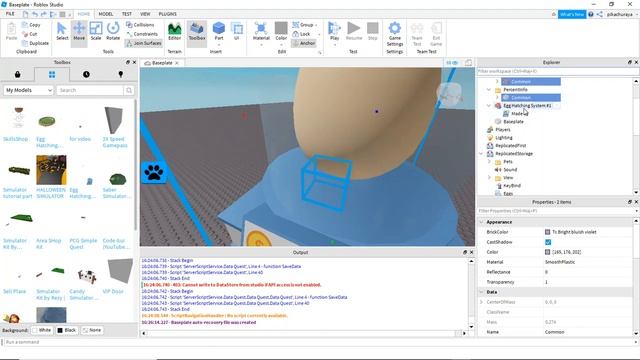Expand the CenterOfMass property
The height and width of the screenshot is (360, 640).
481,302
